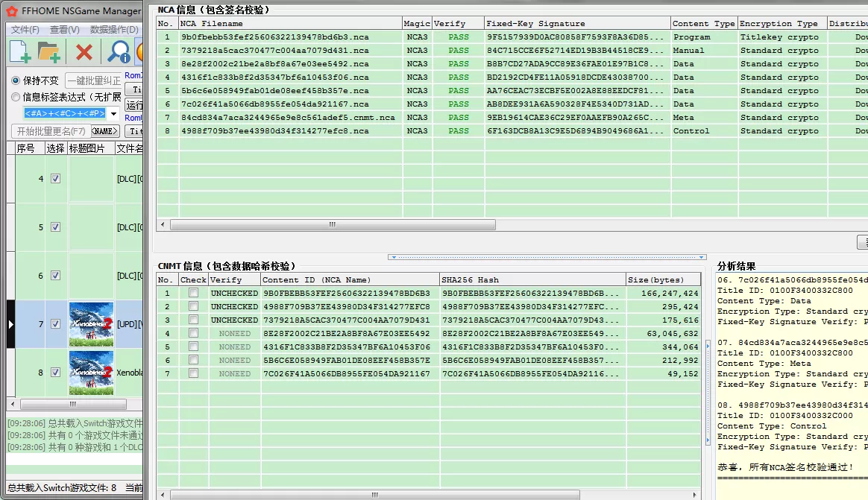This screenshot has width=868, height=500.
Task: Select the 保持不变 radio option
Action: click(x=16, y=80)
